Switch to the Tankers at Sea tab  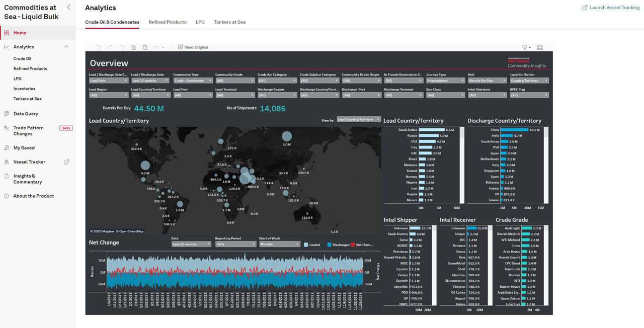point(229,22)
